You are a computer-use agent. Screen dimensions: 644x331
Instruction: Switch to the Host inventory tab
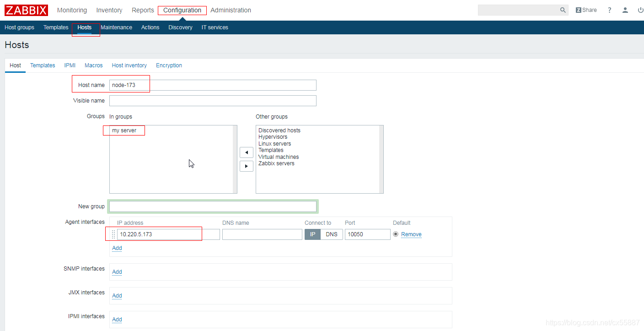pos(129,65)
